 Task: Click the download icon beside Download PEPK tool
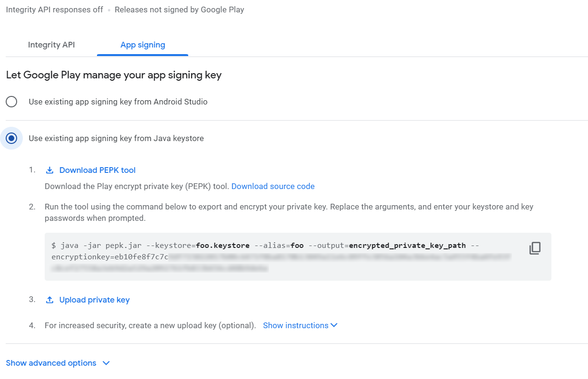point(49,170)
